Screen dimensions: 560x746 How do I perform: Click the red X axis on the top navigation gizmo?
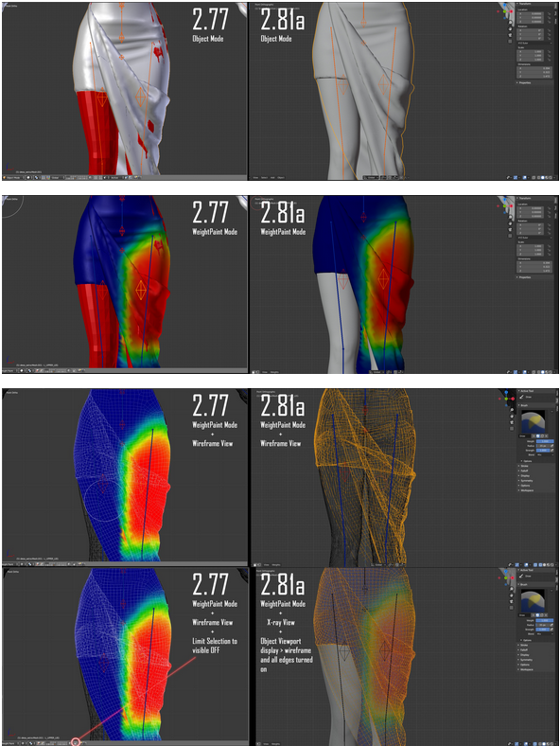[511, 11]
